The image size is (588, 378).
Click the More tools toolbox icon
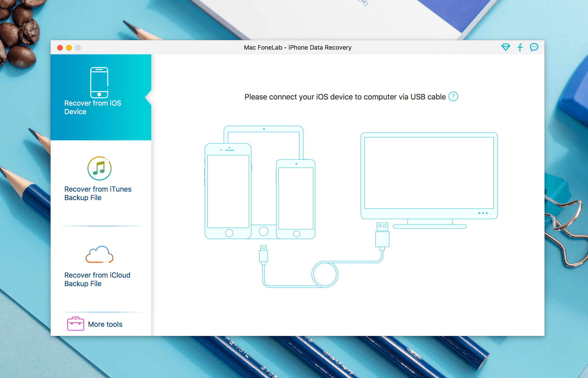tap(76, 324)
